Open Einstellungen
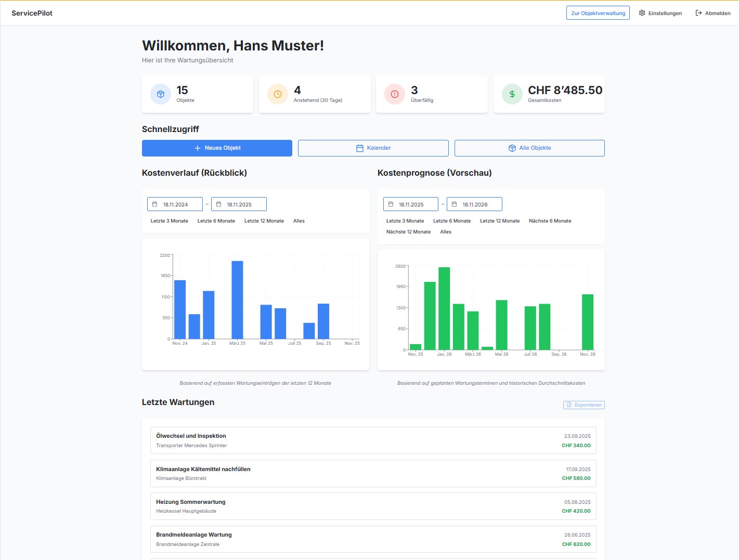 coord(660,13)
